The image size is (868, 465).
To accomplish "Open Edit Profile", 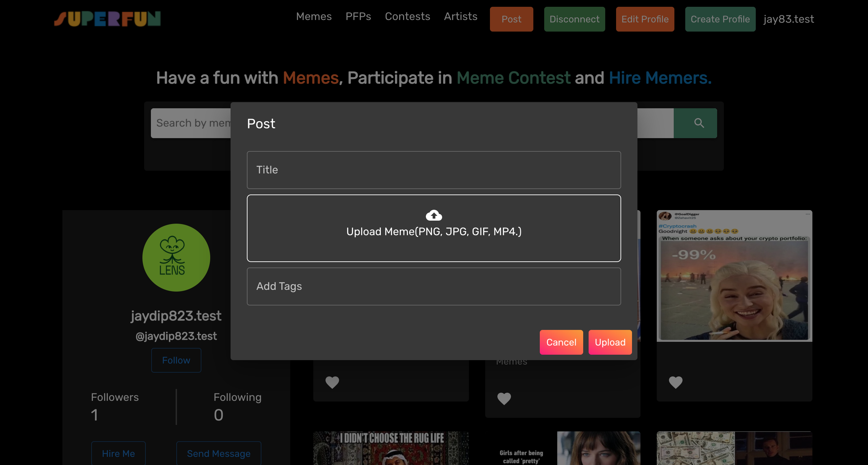I will (645, 19).
